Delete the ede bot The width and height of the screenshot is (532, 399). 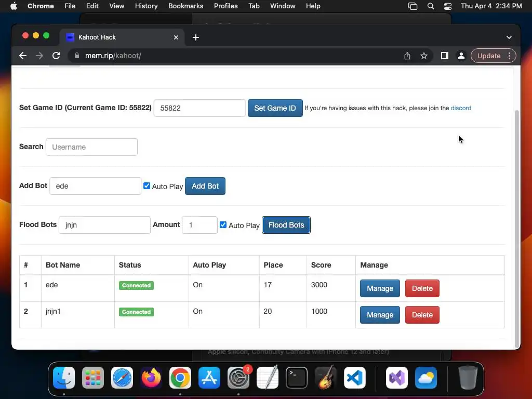(422, 288)
